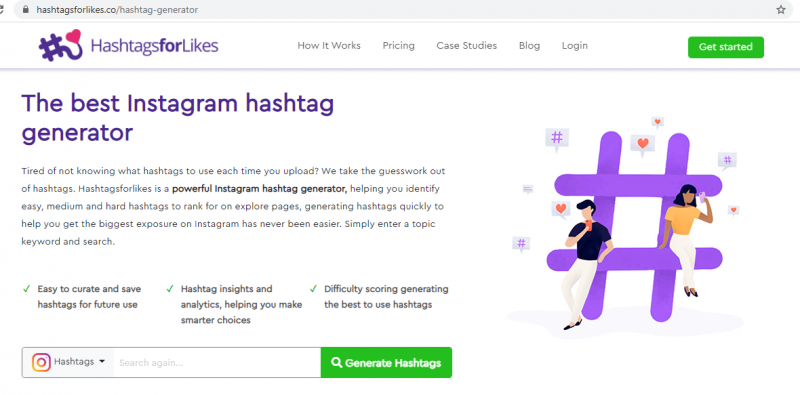Click the Generate Hashtags button
The width and height of the screenshot is (800, 395).
coord(386,363)
